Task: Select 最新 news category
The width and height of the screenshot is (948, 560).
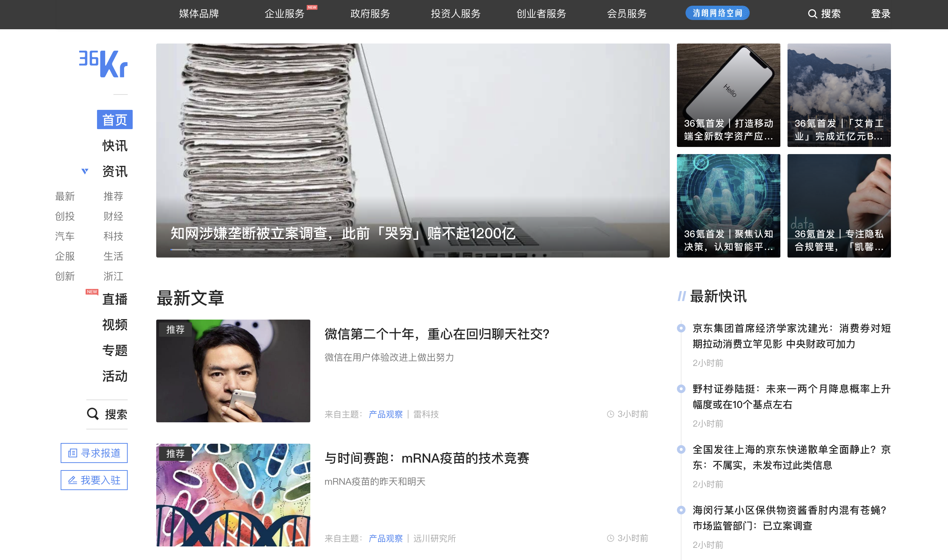Action: click(65, 196)
